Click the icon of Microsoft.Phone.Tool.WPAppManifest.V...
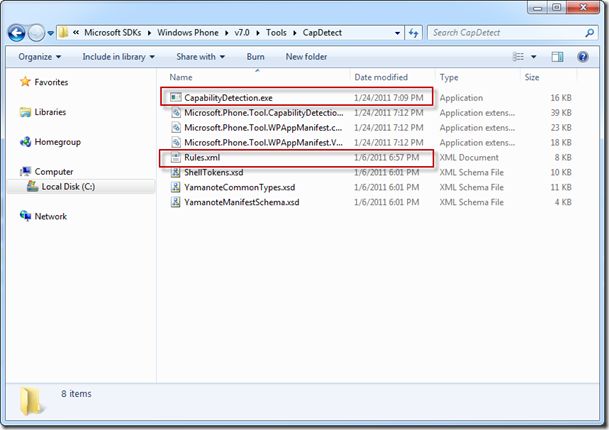 pos(176,143)
